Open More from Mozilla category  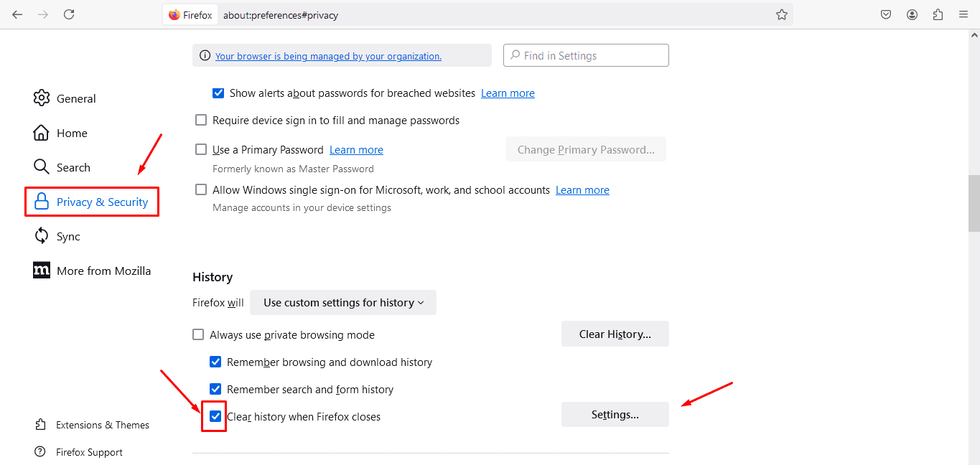(x=103, y=271)
